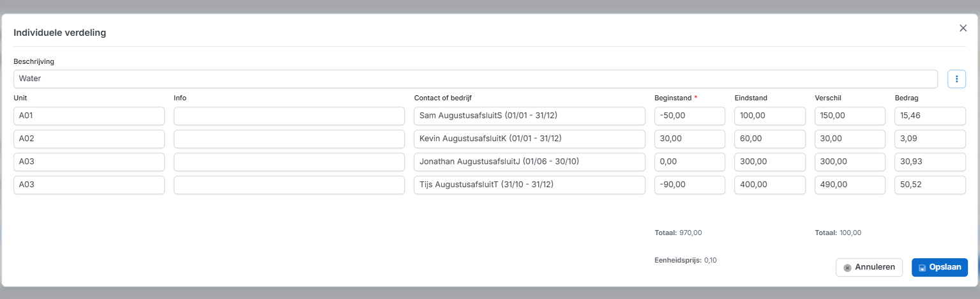The height and width of the screenshot is (299, 980).
Task: Click the Beginstand field showing -90,00
Action: 690,185
